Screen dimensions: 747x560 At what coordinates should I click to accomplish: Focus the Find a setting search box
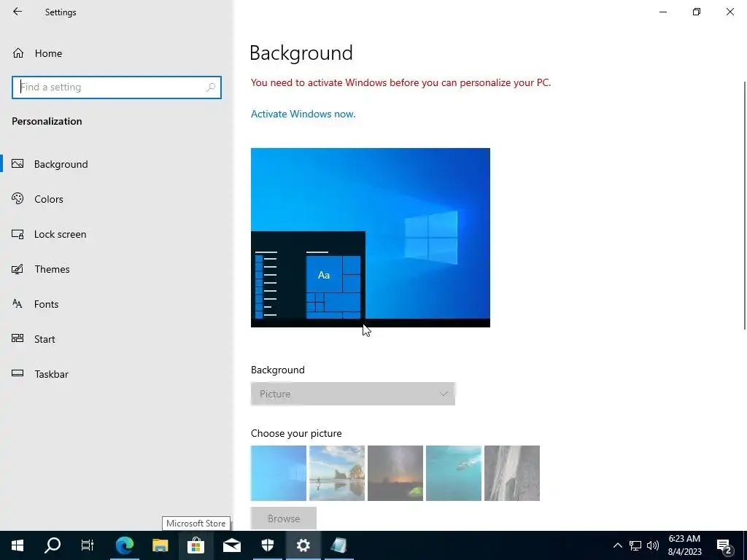click(116, 87)
